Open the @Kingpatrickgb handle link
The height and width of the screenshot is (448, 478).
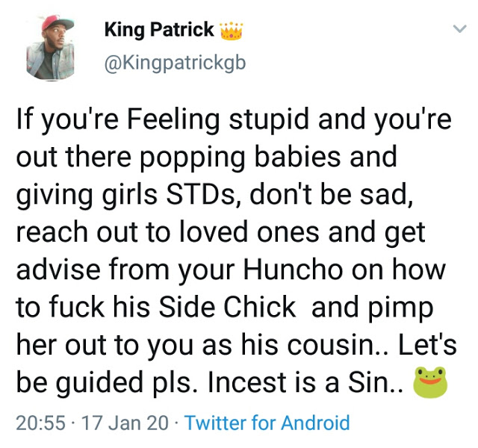point(175,63)
